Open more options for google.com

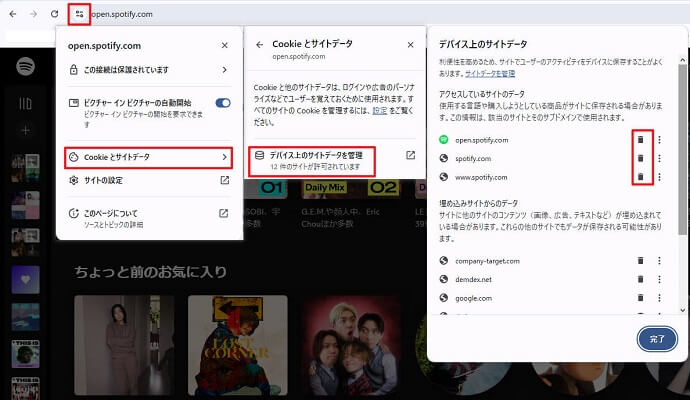click(659, 298)
